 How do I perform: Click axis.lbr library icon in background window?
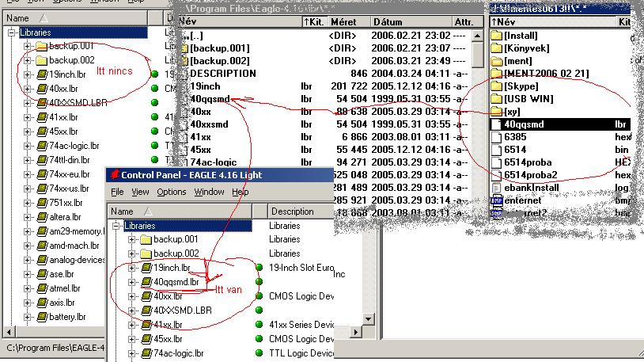click(42, 303)
